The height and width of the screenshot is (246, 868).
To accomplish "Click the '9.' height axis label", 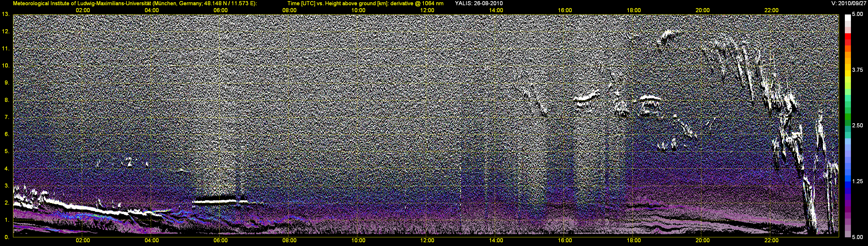I will (7, 82).
